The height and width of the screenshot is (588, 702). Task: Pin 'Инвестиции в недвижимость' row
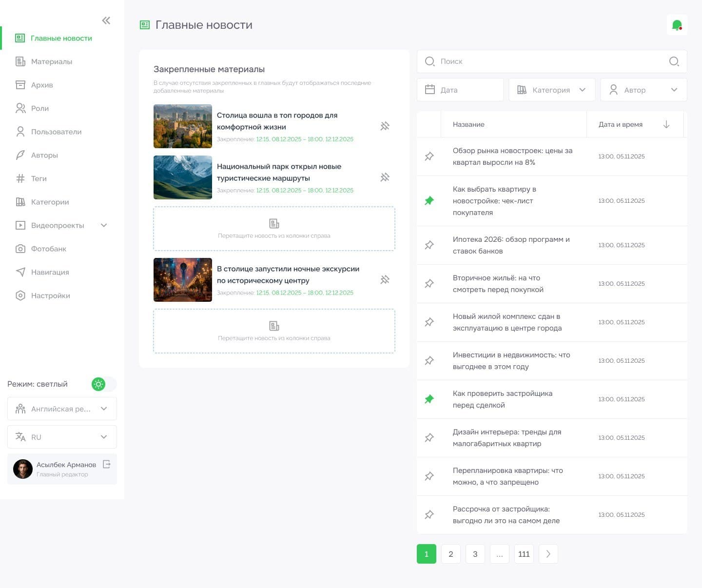pyautogui.click(x=429, y=361)
